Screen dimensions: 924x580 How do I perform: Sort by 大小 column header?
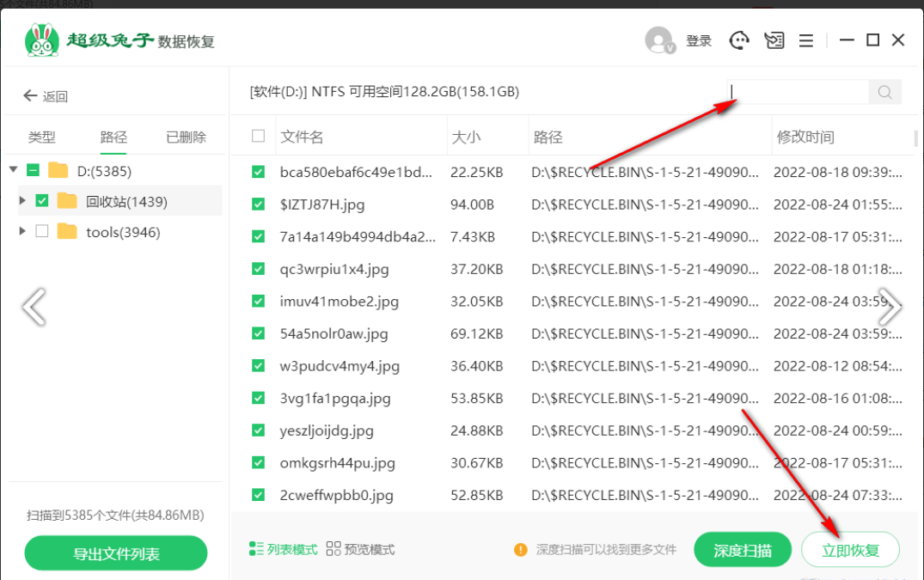point(466,137)
